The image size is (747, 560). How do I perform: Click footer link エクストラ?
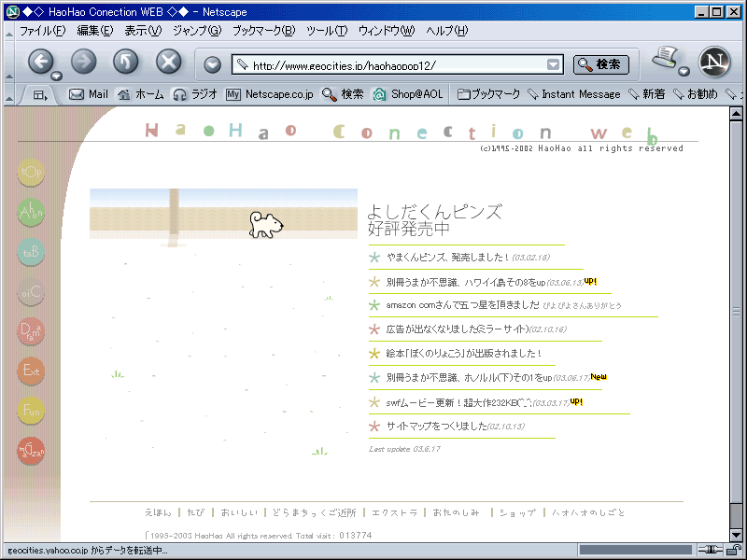pos(394,512)
